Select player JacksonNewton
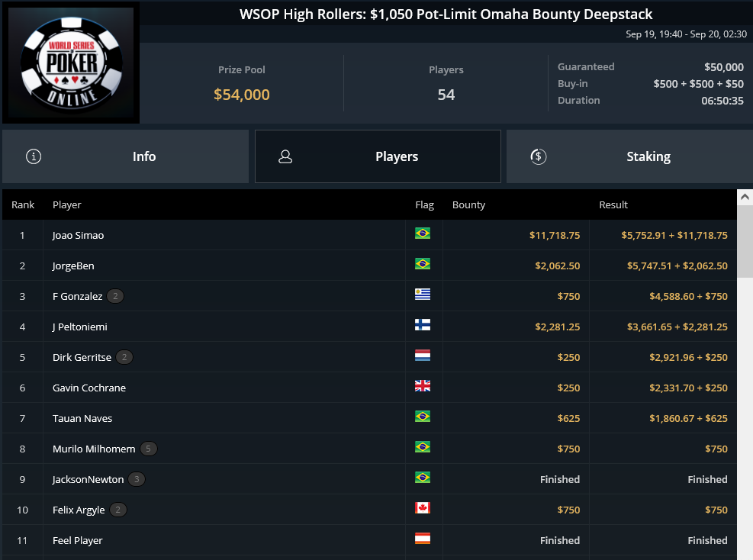753x560 pixels. click(x=88, y=479)
